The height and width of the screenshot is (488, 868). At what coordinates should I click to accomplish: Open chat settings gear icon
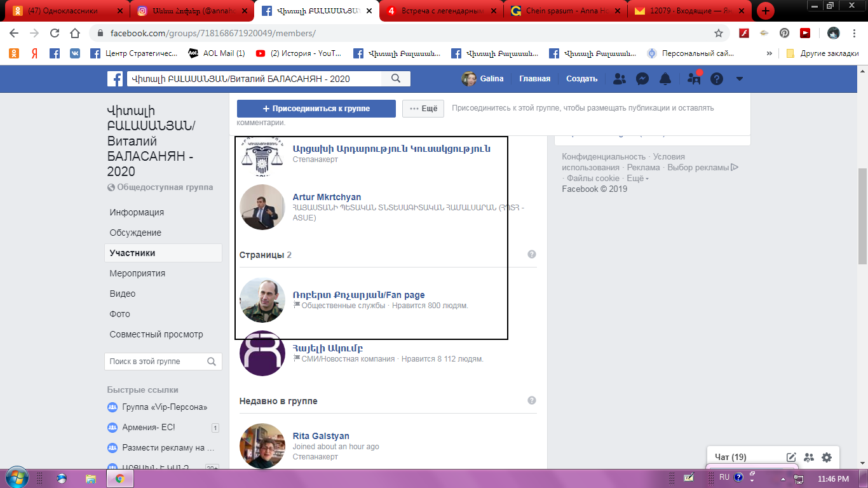click(x=827, y=457)
